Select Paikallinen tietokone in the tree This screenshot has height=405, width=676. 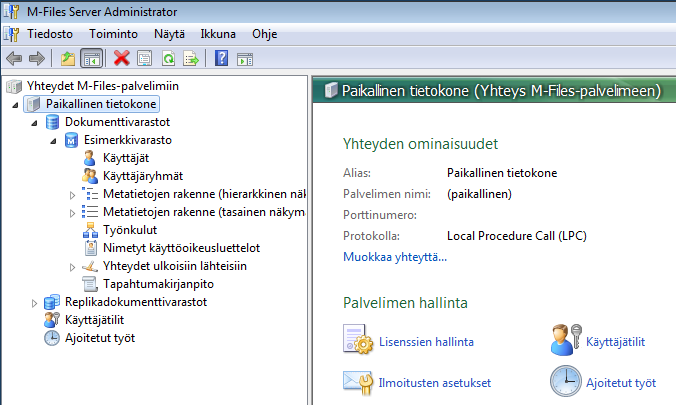click(101, 104)
